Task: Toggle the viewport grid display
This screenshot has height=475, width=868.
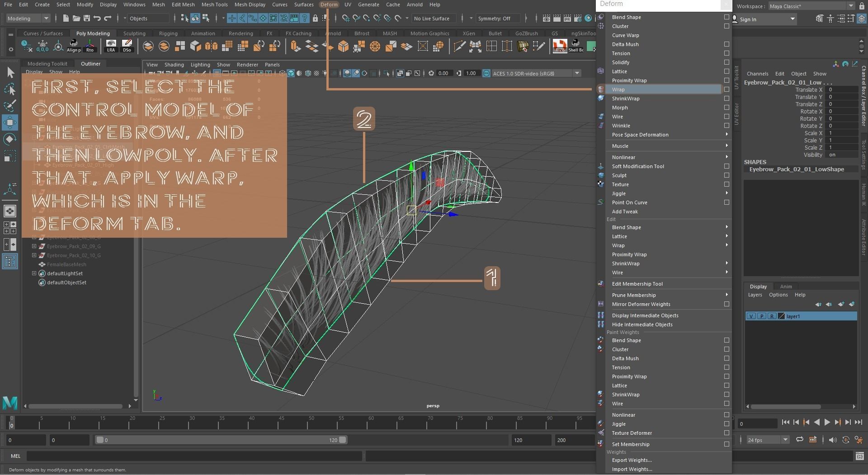Action: click(x=217, y=73)
